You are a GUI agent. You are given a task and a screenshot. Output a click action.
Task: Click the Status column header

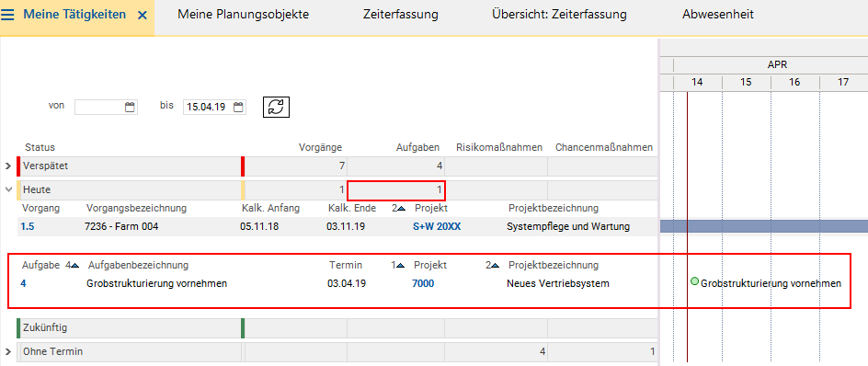[40, 147]
